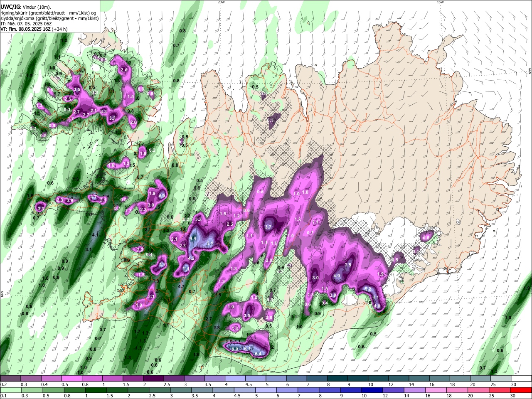The image size is (532, 399).
Task: Pick the bright pink 0.5–0.8 swatch in the snow legend
Action: (71, 378)
